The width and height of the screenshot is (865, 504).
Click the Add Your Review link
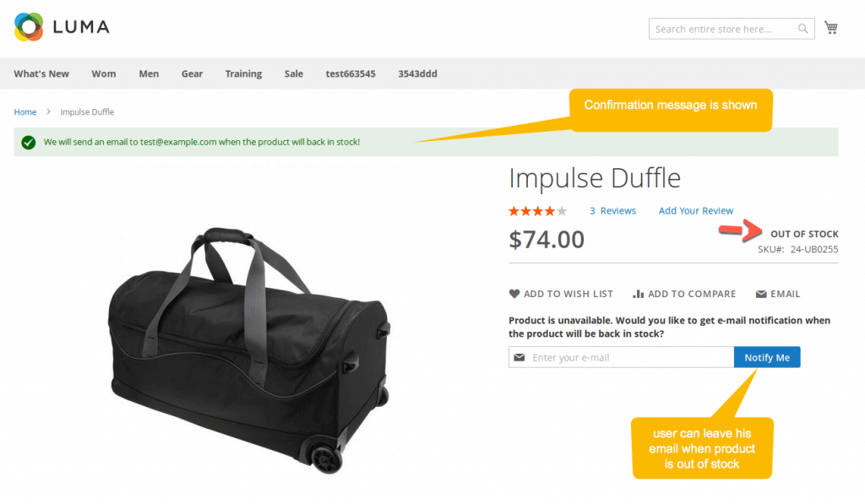coord(696,211)
